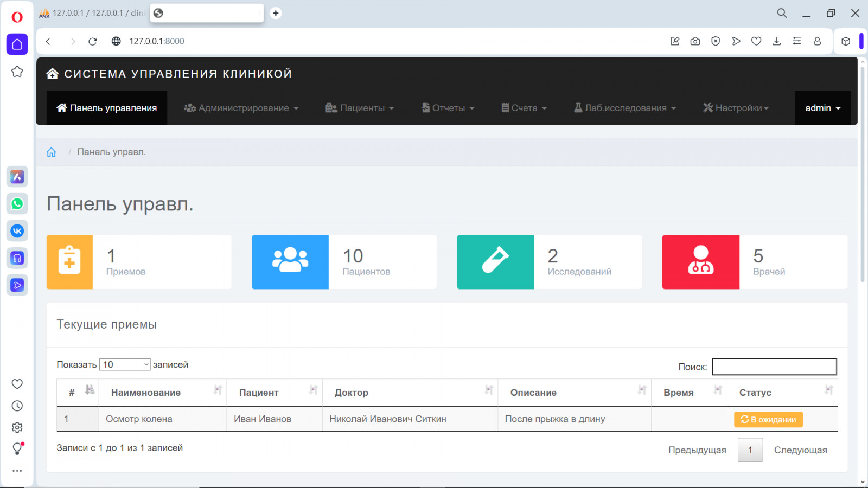Open the extensions cube icon

tap(846, 41)
